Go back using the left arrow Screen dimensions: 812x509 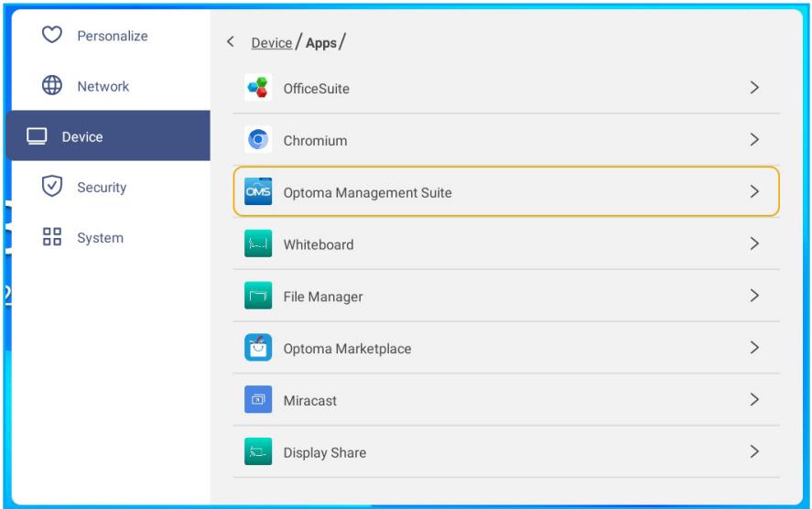[x=231, y=42]
